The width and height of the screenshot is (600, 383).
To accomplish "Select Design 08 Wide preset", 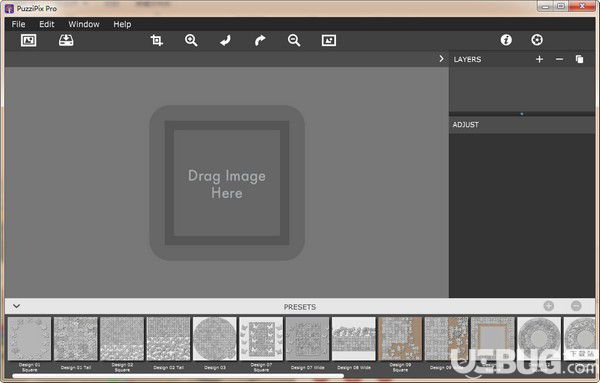I will pyautogui.click(x=354, y=339).
